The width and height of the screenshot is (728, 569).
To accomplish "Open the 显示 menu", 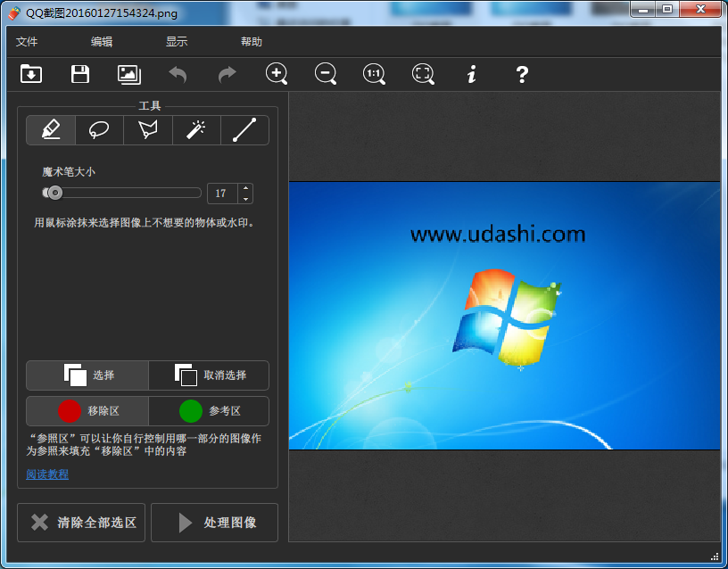I will click(x=177, y=42).
